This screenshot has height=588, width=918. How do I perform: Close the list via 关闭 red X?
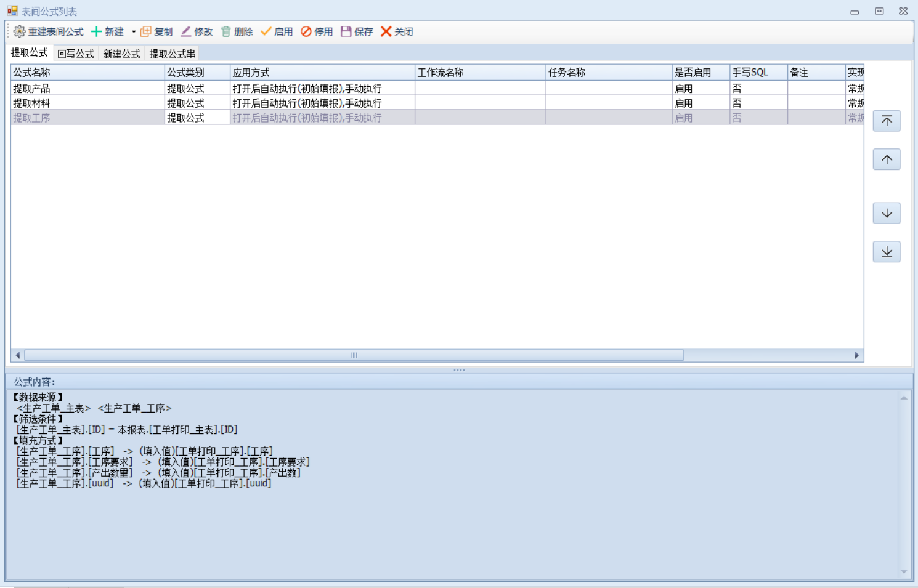pyautogui.click(x=386, y=31)
